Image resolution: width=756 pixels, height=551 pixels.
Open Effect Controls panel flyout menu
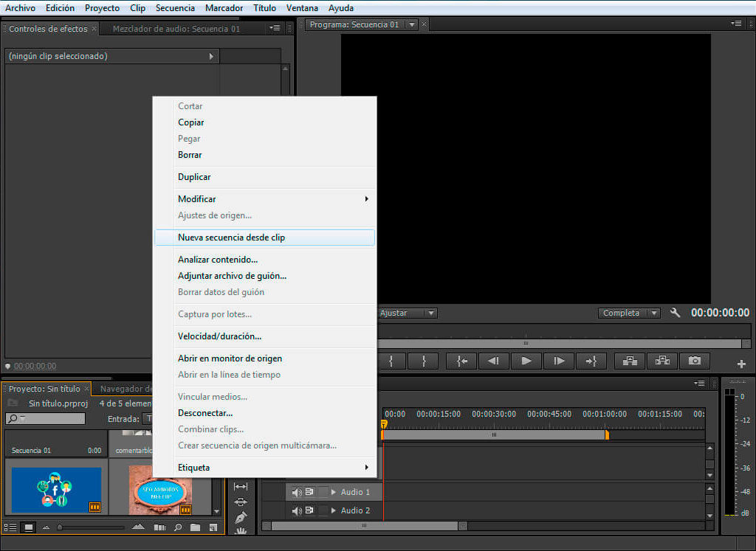pyautogui.click(x=275, y=29)
